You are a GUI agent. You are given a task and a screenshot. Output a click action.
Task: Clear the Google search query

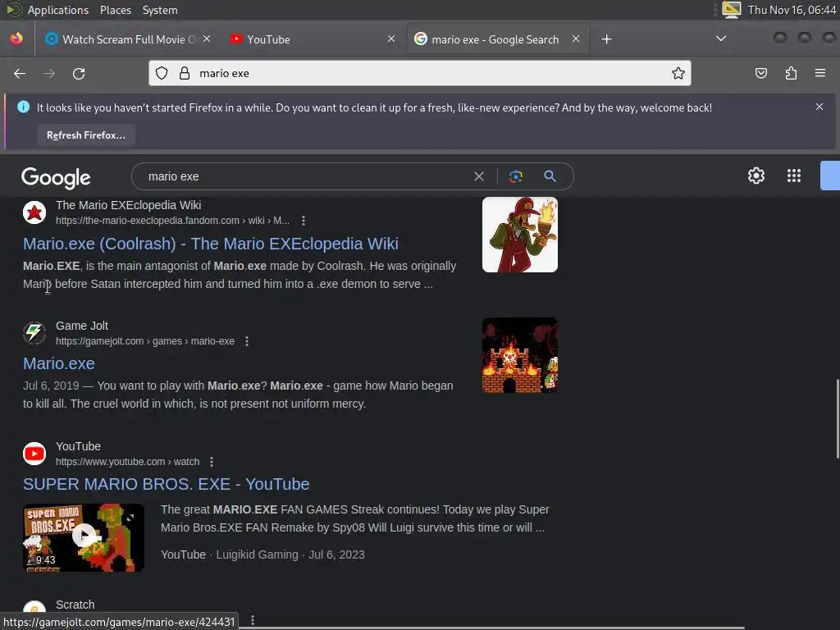pos(479,176)
